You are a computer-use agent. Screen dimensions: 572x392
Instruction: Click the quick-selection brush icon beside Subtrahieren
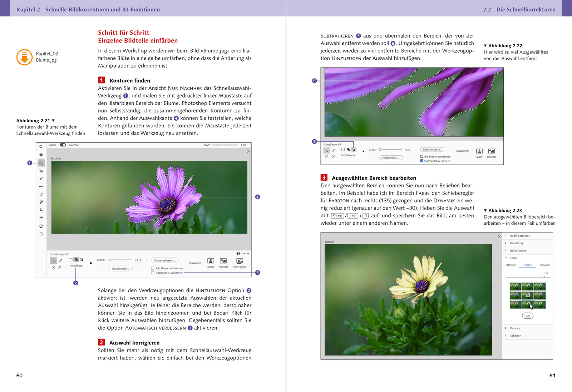click(x=327, y=151)
